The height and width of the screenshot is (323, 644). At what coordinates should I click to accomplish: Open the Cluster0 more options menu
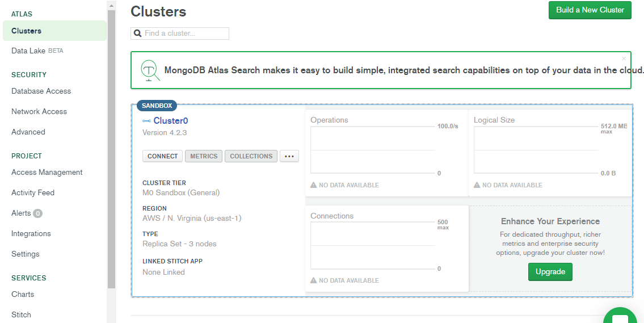coord(289,156)
